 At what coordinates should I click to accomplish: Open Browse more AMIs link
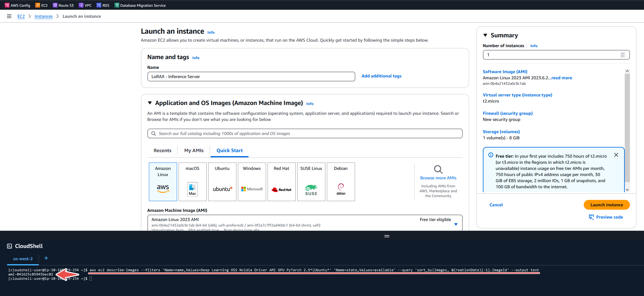[x=438, y=178]
